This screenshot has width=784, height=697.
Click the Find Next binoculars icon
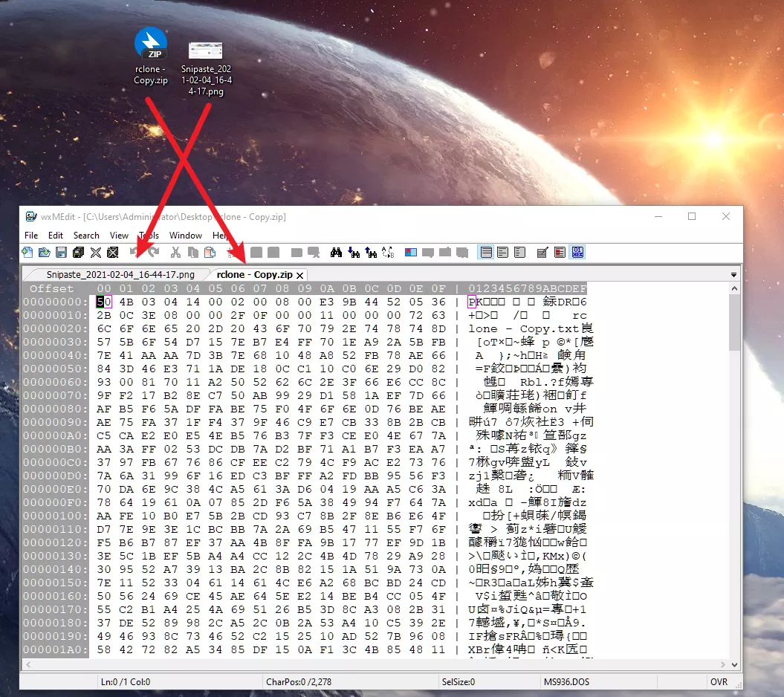(x=354, y=253)
